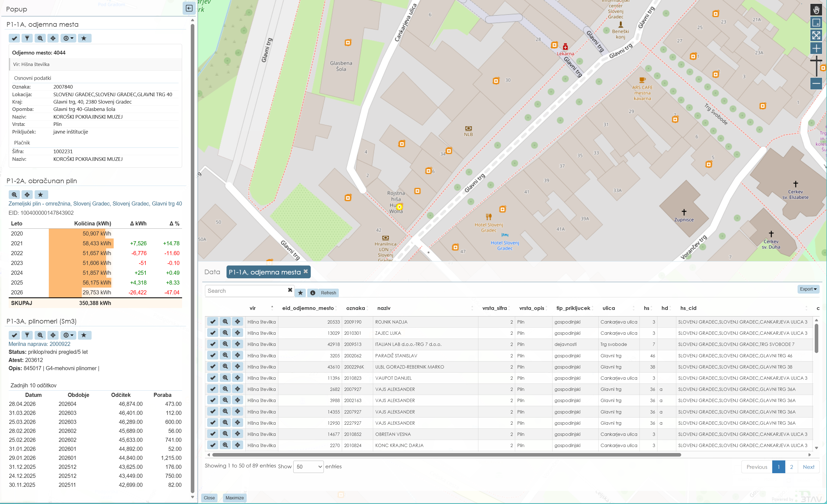Click page 1 pagination button
Image resolution: width=827 pixels, height=504 pixels.
tap(779, 467)
